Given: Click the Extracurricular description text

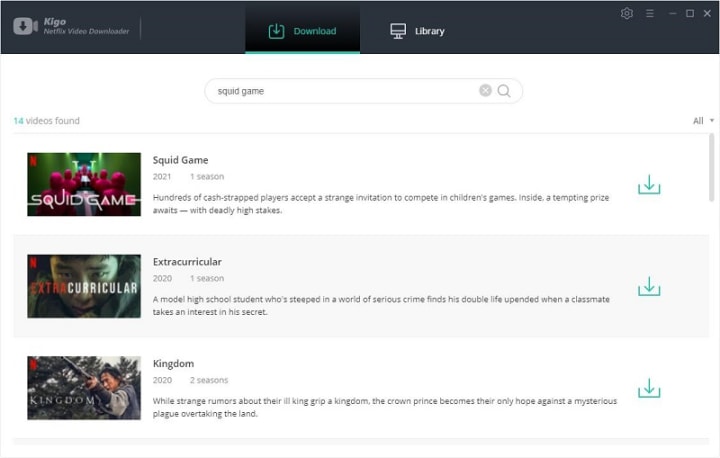Looking at the screenshot, I should (x=381, y=305).
